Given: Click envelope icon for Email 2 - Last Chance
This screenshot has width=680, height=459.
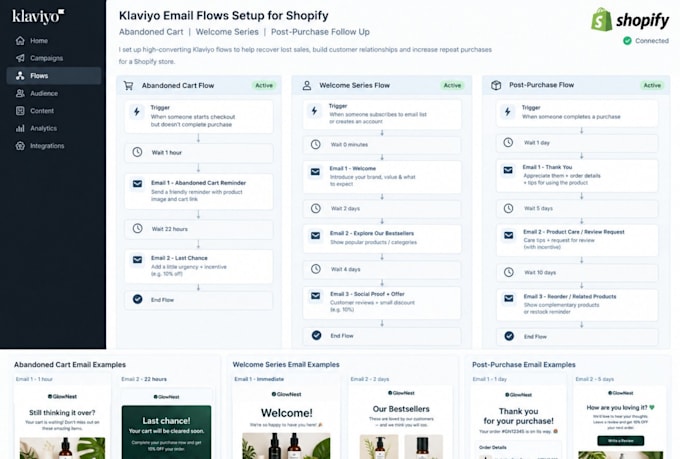Looking at the screenshot, I should 137,259.
